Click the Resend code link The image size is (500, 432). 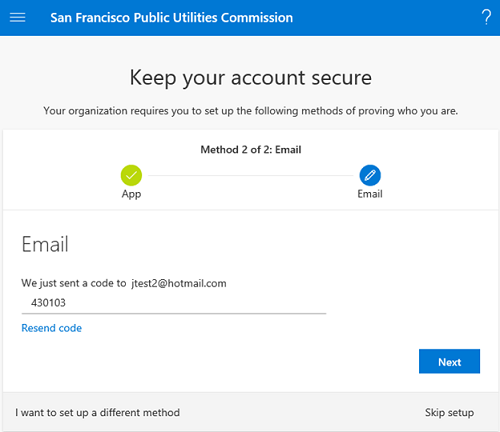[52, 328]
